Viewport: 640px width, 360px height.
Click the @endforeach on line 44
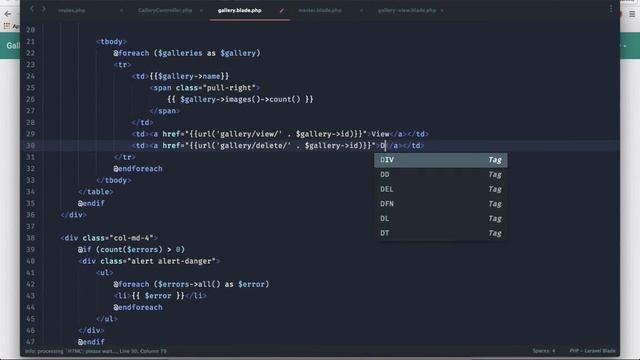tap(138, 307)
